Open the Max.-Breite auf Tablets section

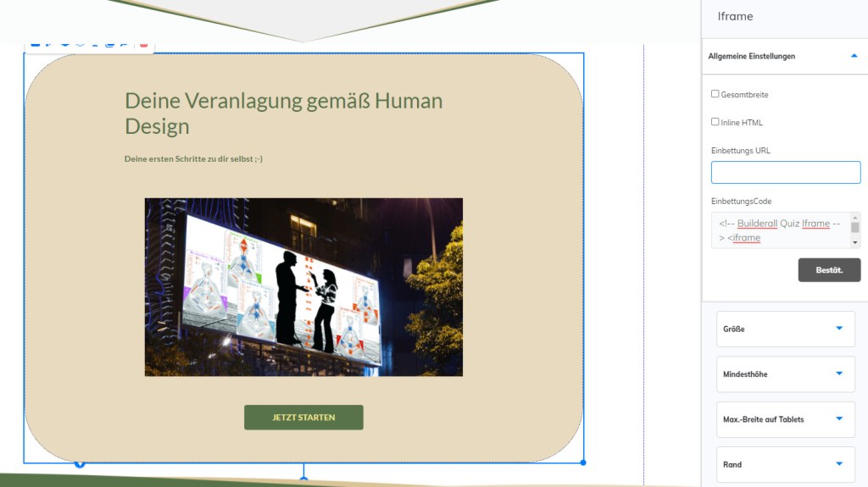(786, 419)
